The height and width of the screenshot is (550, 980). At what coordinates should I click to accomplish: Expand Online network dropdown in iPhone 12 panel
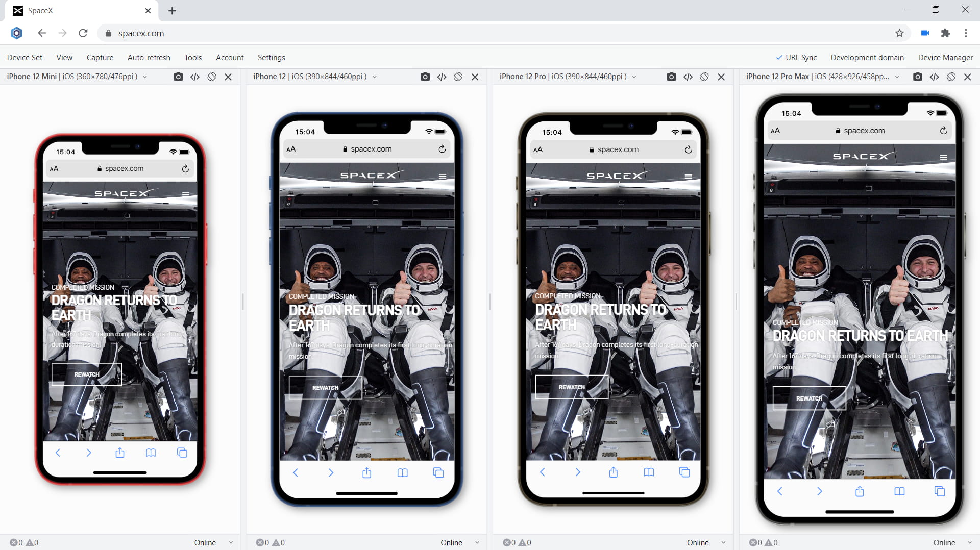pyautogui.click(x=477, y=542)
